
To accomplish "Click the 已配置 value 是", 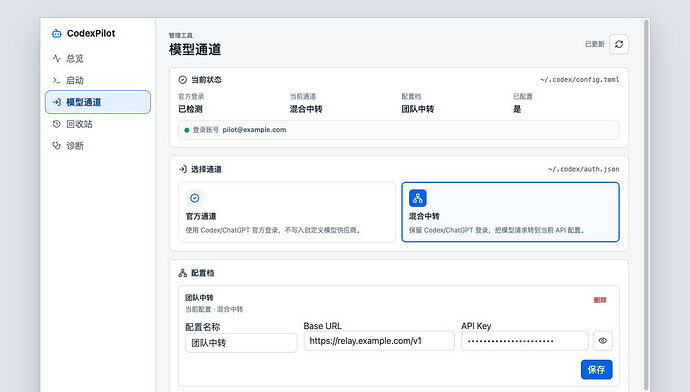I will (517, 109).
